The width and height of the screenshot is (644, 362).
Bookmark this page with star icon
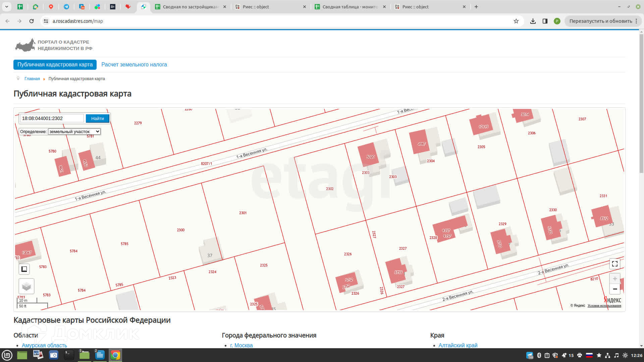[x=516, y=21]
